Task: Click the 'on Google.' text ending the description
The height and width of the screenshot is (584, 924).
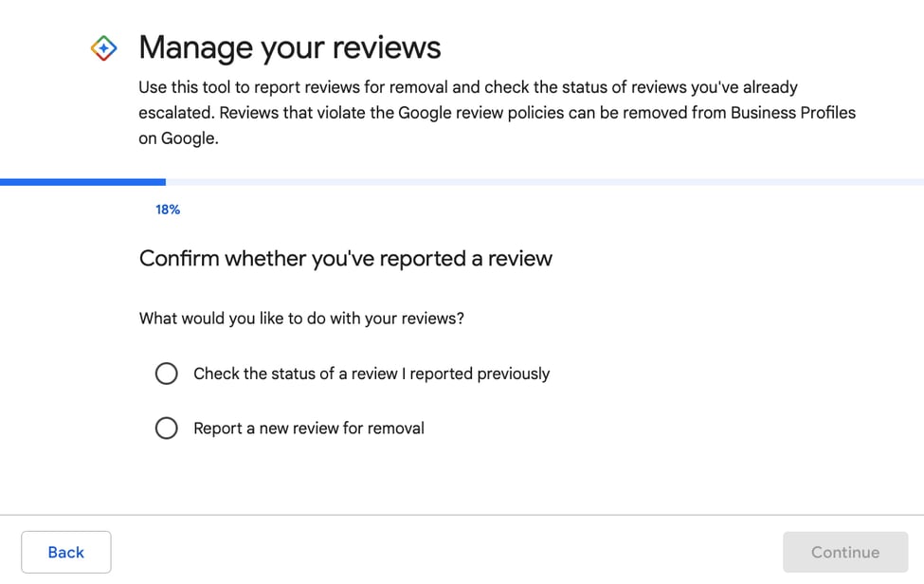Action: click(x=178, y=138)
